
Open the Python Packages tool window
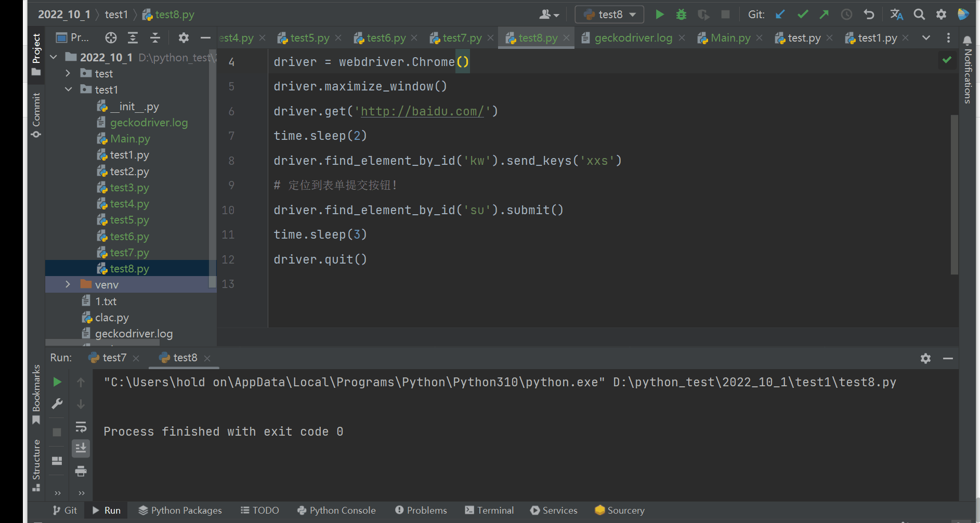click(180, 511)
